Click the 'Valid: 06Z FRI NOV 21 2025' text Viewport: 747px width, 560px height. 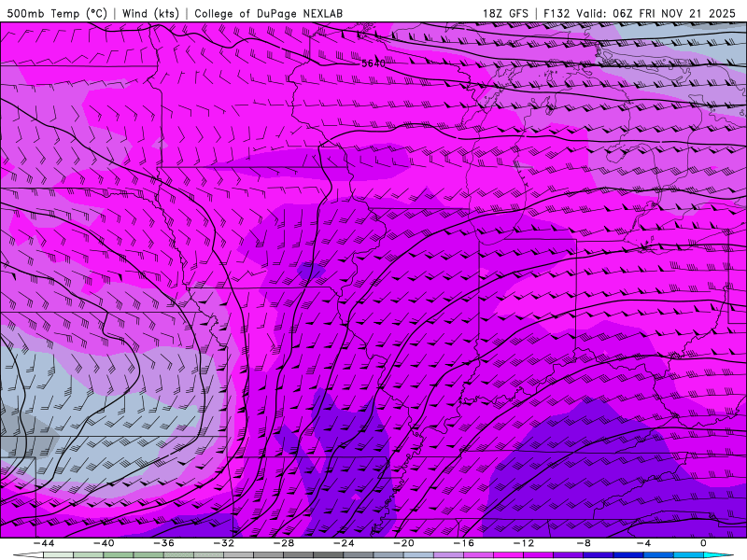[656, 13]
